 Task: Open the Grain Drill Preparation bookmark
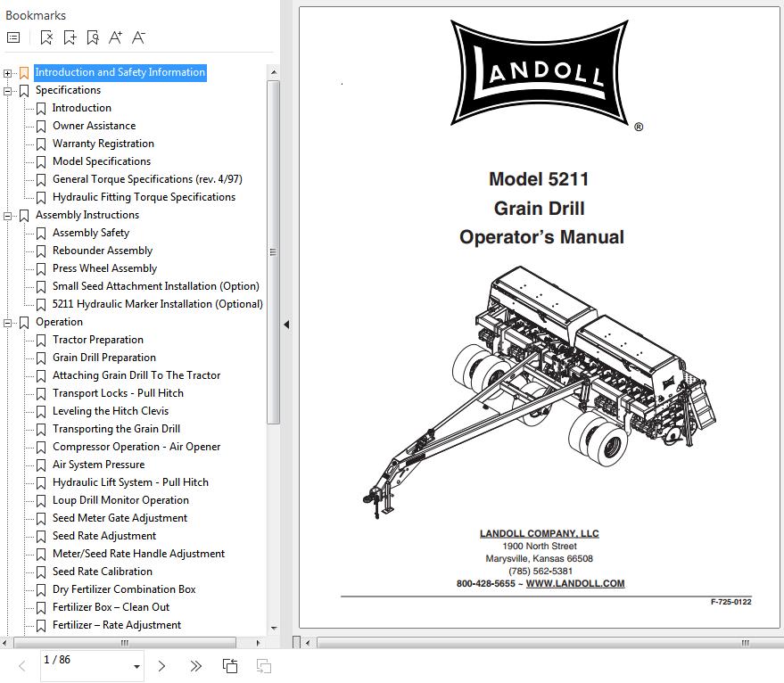[x=104, y=358]
